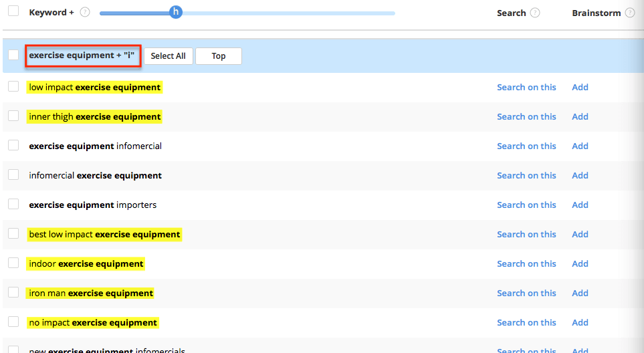644x353 pixels.
Task: Click the 'iron man exercise equipment' keyword text
Action: click(91, 293)
